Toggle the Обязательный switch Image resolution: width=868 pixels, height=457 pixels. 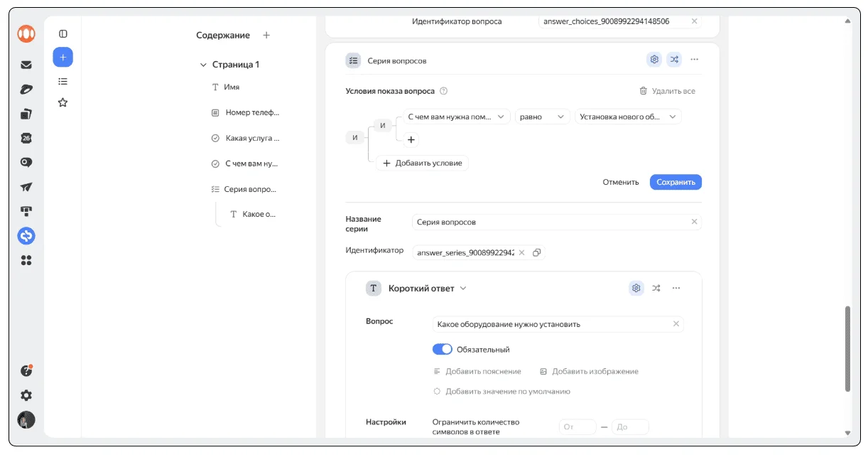point(442,349)
